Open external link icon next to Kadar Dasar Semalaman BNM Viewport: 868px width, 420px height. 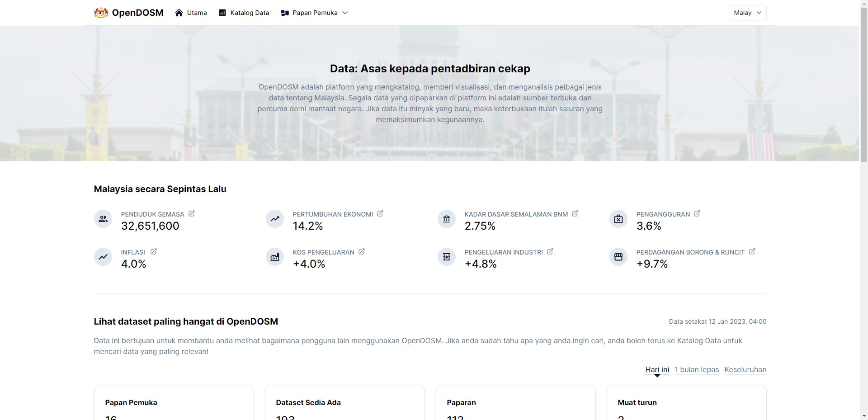point(575,213)
